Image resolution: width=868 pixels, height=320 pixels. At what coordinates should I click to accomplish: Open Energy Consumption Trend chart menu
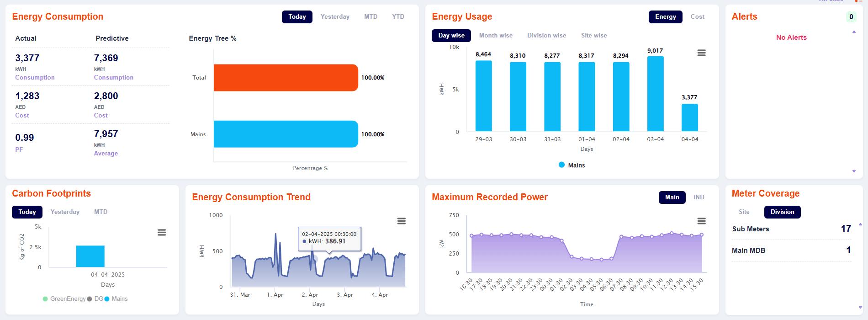[x=402, y=221]
